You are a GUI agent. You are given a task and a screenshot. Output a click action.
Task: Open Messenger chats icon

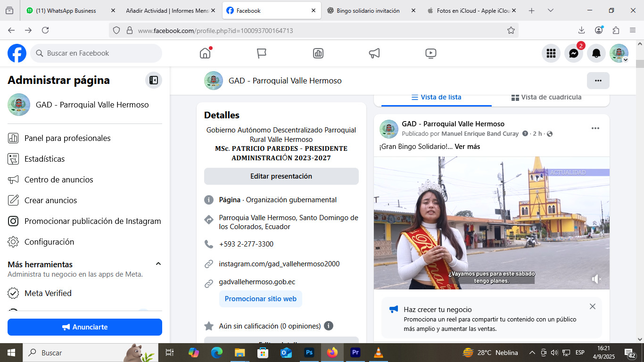pyautogui.click(x=573, y=53)
